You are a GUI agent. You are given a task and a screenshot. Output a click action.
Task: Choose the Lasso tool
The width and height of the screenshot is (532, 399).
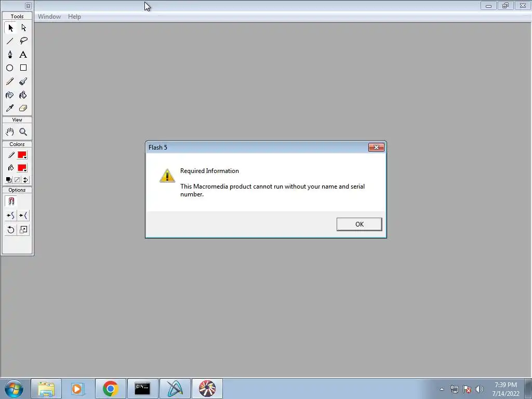pyautogui.click(x=23, y=41)
